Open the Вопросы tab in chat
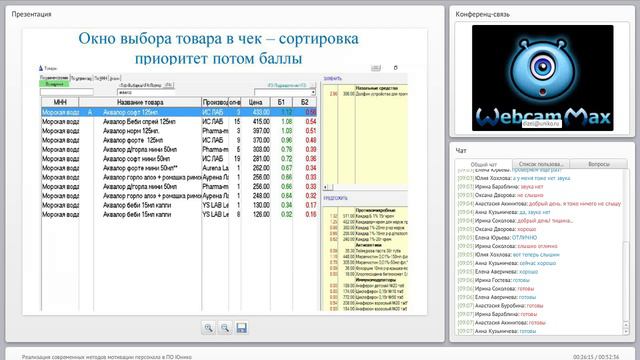This screenshot has height=360, width=640. (x=599, y=164)
